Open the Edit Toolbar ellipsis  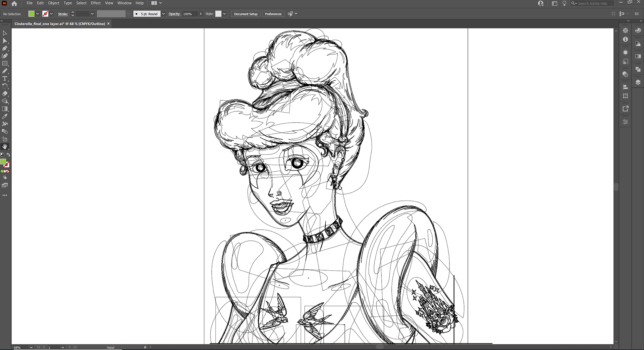click(5, 195)
